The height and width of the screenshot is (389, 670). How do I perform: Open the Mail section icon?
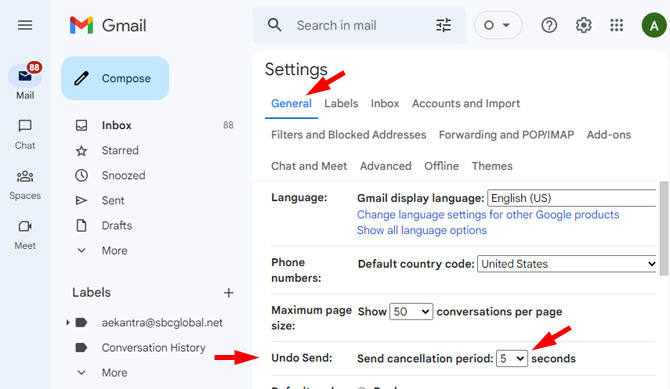[25, 76]
